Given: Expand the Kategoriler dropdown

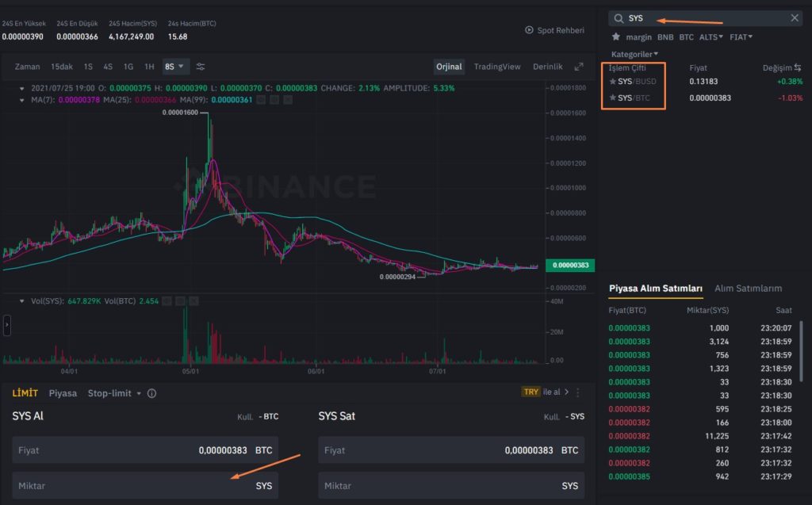Looking at the screenshot, I should (634, 55).
